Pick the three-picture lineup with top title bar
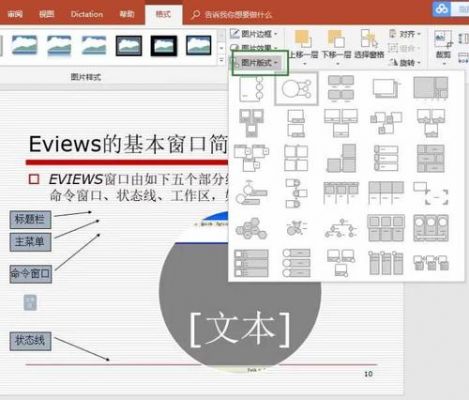Image resolution: width=469 pixels, height=400 pixels. click(x=341, y=193)
